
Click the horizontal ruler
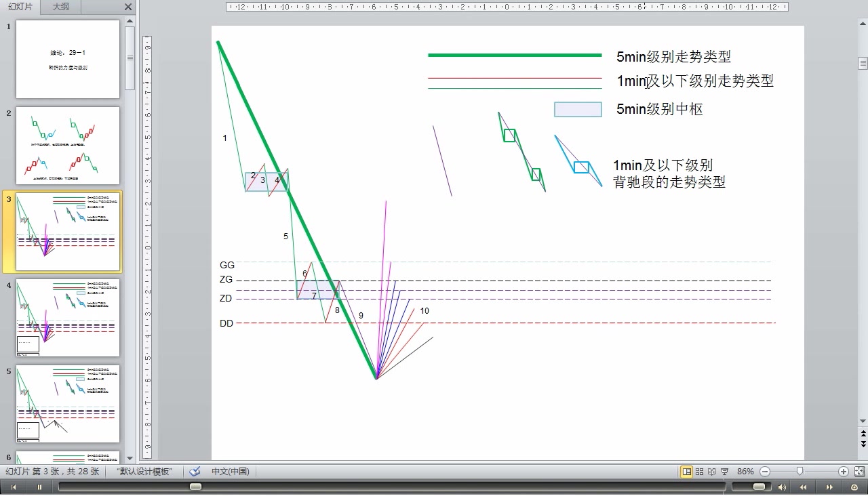(507, 7)
